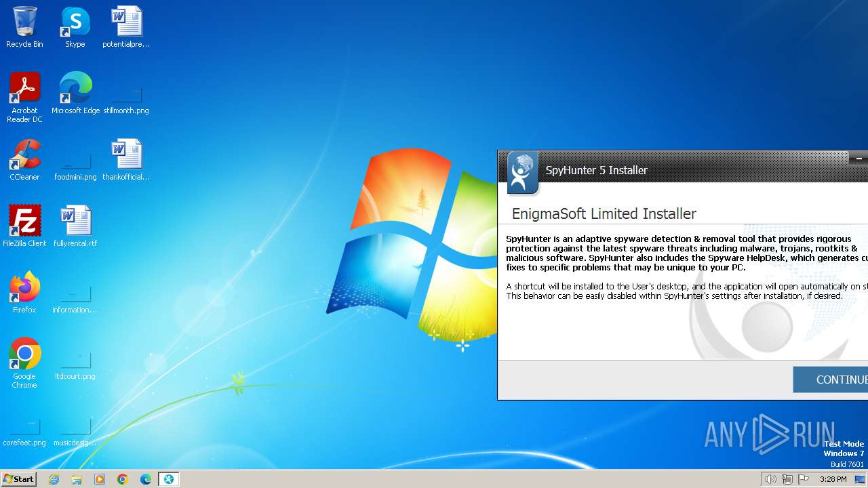This screenshot has height=488, width=868.
Task: Open Chrome from the taskbar
Action: pyautogui.click(x=123, y=479)
